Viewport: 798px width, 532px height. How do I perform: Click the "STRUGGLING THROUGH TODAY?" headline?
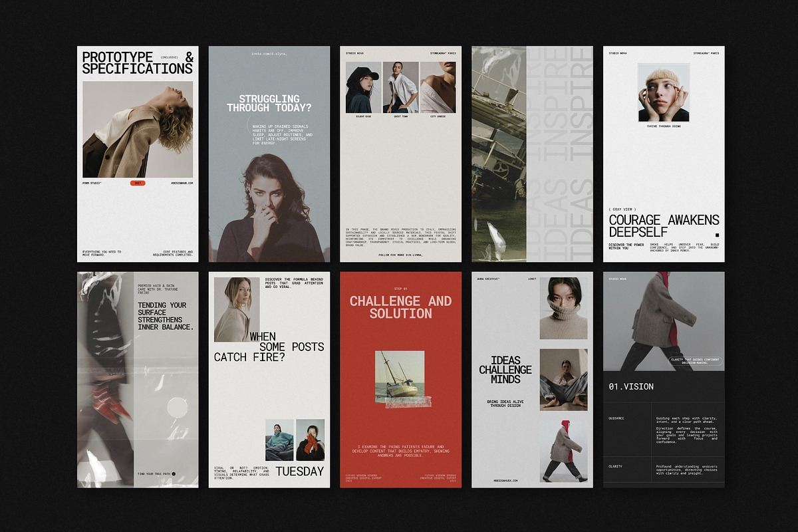(269, 103)
